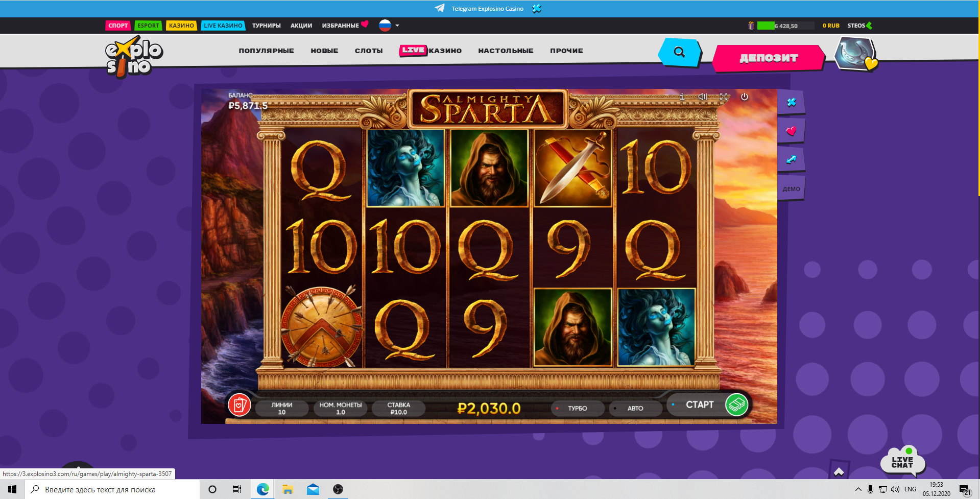Image resolution: width=980 pixels, height=499 pixels.
Task: Click the ДЕПОЗИТ deposit button
Action: pyautogui.click(x=769, y=58)
